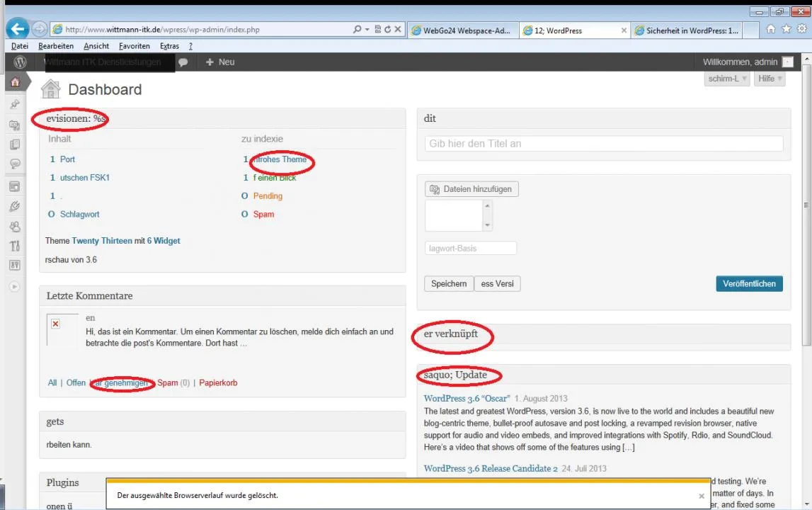Open the Comments bubble icon in sidebar
The width and height of the screenshot is (812, 510).
pos(15,164)
